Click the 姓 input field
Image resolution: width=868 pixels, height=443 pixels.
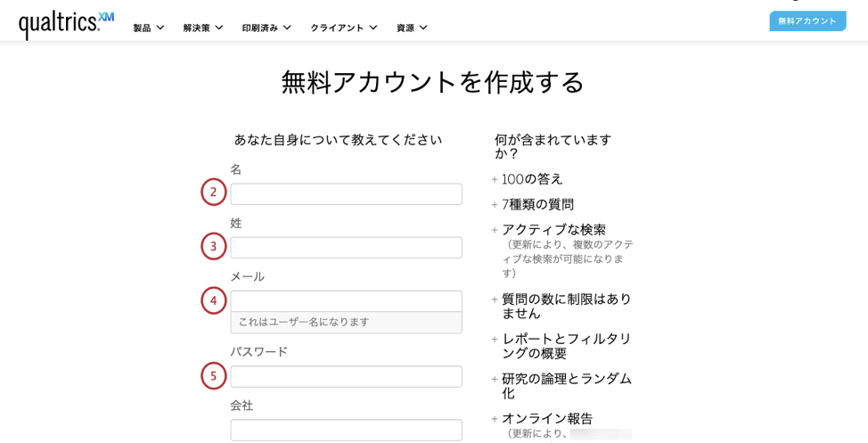point(346,248)
